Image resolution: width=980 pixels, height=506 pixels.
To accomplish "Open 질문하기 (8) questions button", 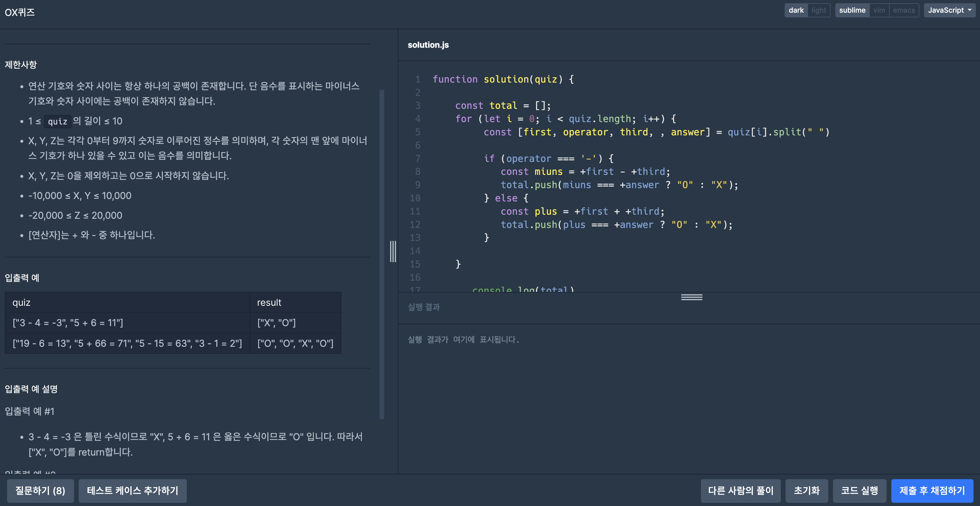I will pyautogui.click(x=40, y=490).
